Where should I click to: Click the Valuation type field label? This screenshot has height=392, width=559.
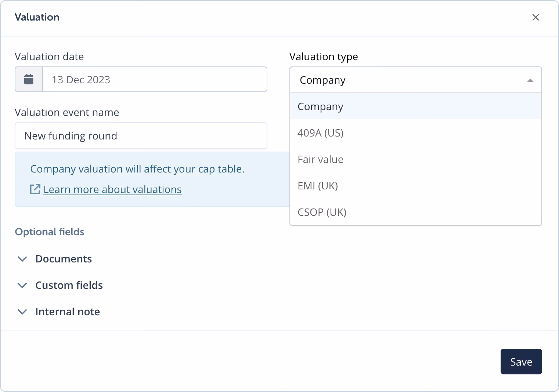click(324, 57)
